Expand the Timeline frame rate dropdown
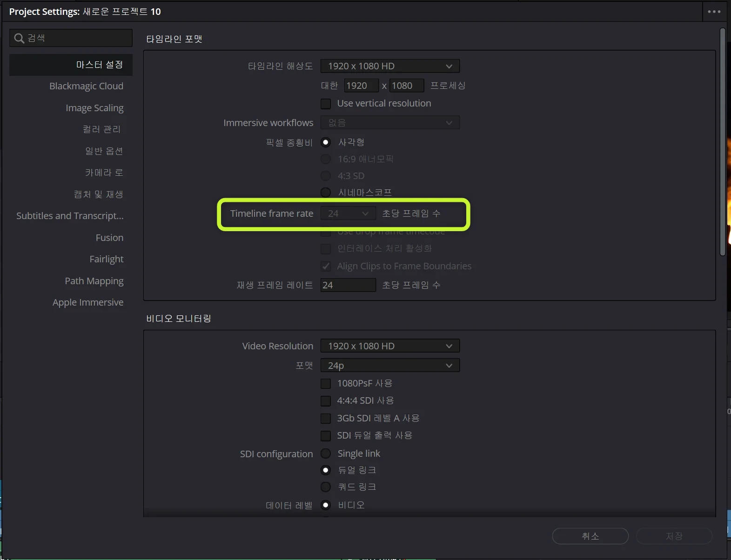 click(x=348, y=213)
